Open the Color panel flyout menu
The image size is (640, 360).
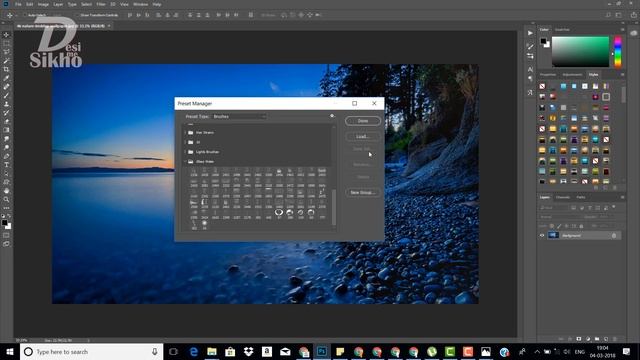click(x=622, y=30)
